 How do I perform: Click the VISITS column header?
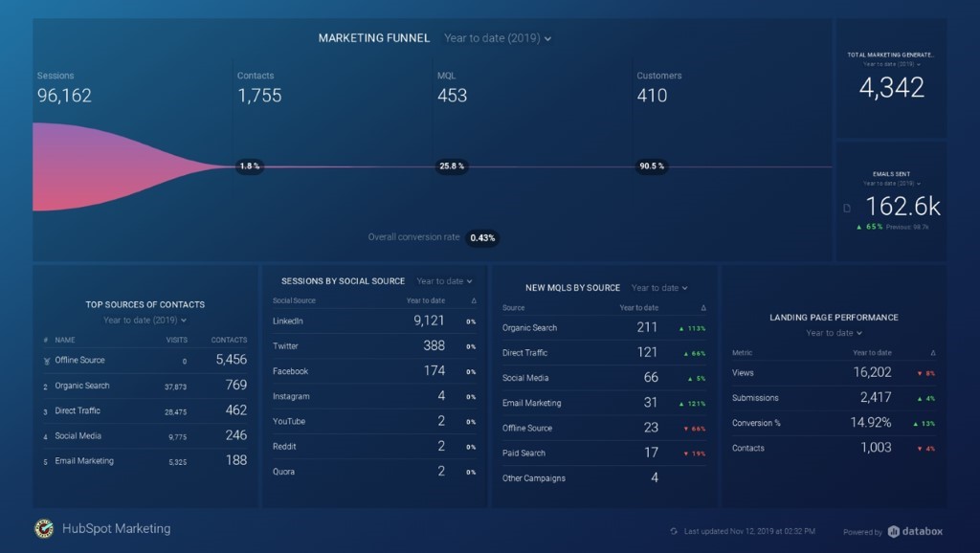(x=177, y=340)
